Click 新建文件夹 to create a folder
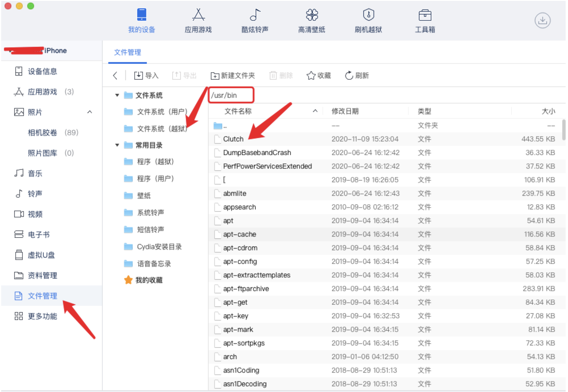 (233, 76)
